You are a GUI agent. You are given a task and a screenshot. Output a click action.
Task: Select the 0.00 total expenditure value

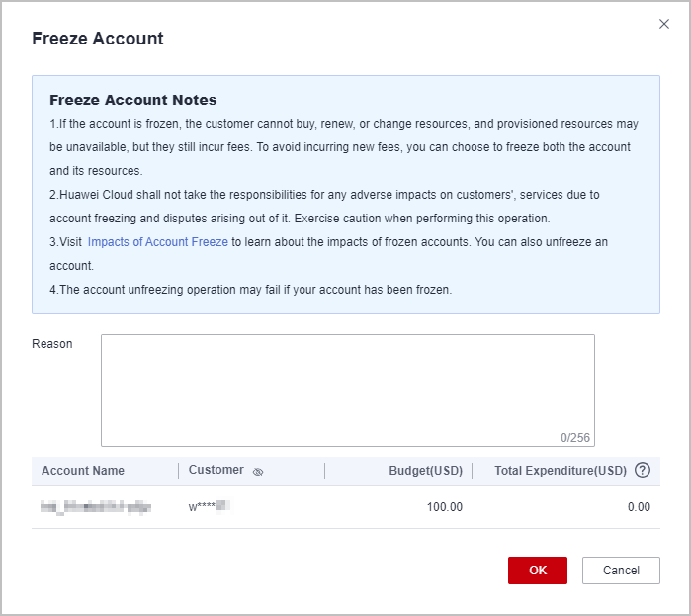tap(639, 507)
